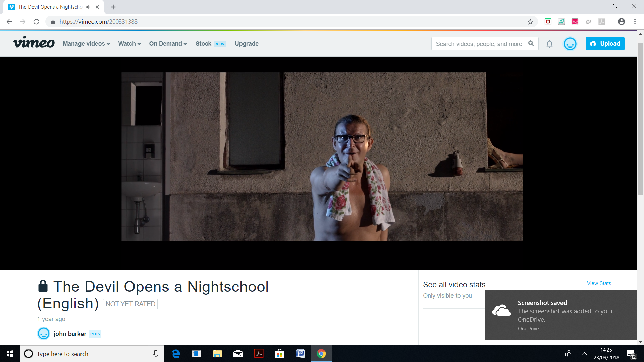Open the People icon in the system tray
The image size is (644, 362).
(568, 354)
